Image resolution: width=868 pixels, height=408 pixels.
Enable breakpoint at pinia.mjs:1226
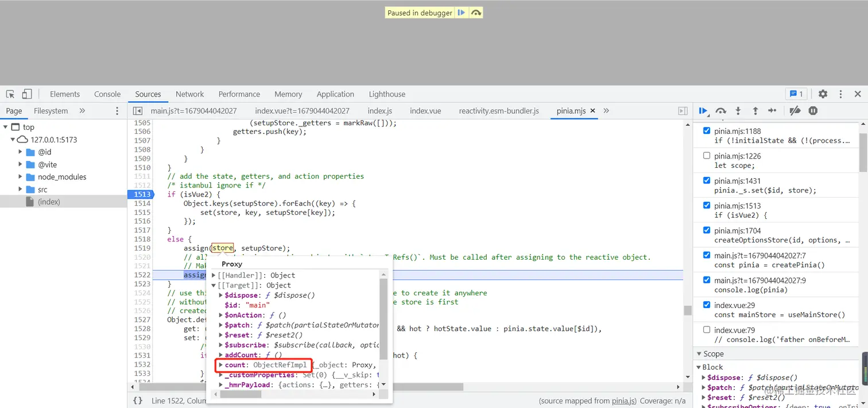pos(707,156)
